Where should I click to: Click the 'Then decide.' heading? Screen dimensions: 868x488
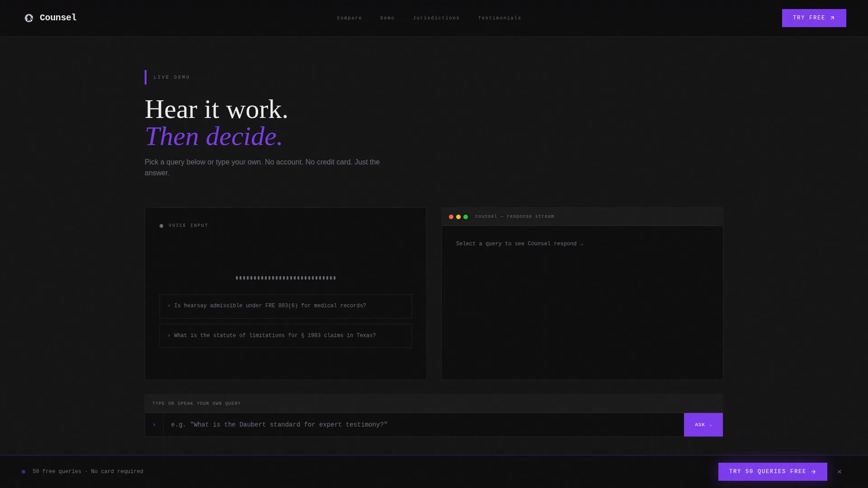click(213, 136)
